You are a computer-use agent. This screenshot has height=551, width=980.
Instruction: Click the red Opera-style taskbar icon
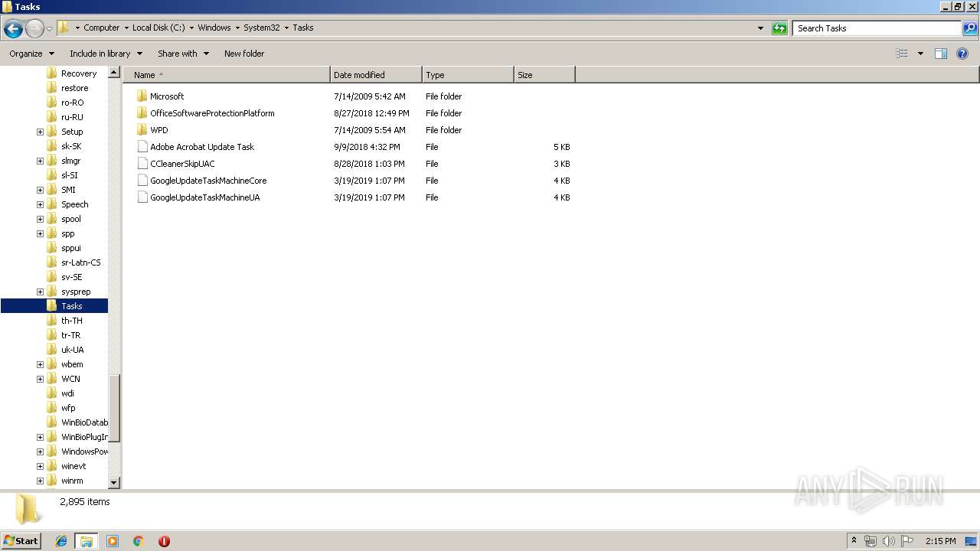tap(164, 541)
